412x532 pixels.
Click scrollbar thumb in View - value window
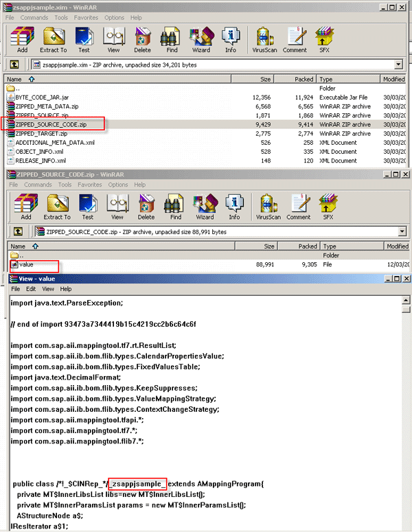click(x=406, y=309)
